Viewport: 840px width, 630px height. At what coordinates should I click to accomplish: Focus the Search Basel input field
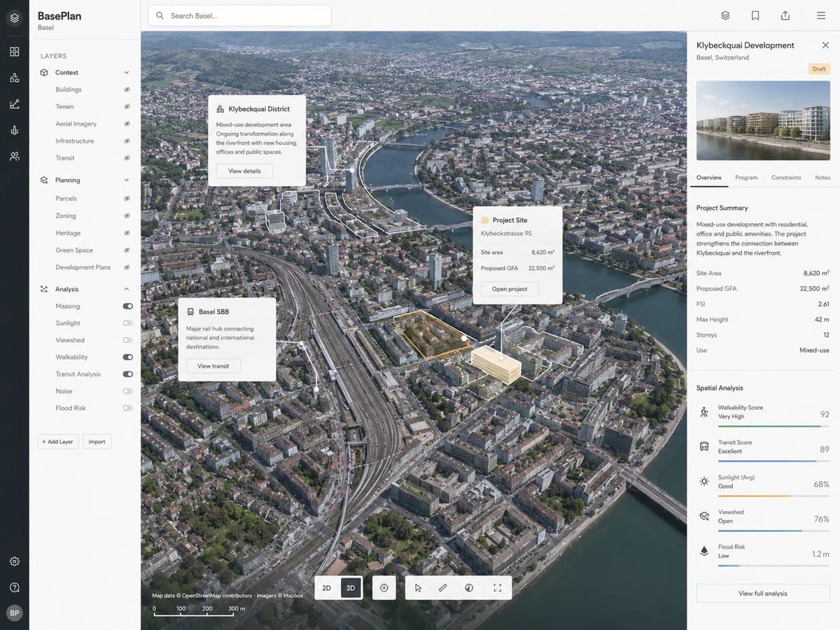(239, 15)
